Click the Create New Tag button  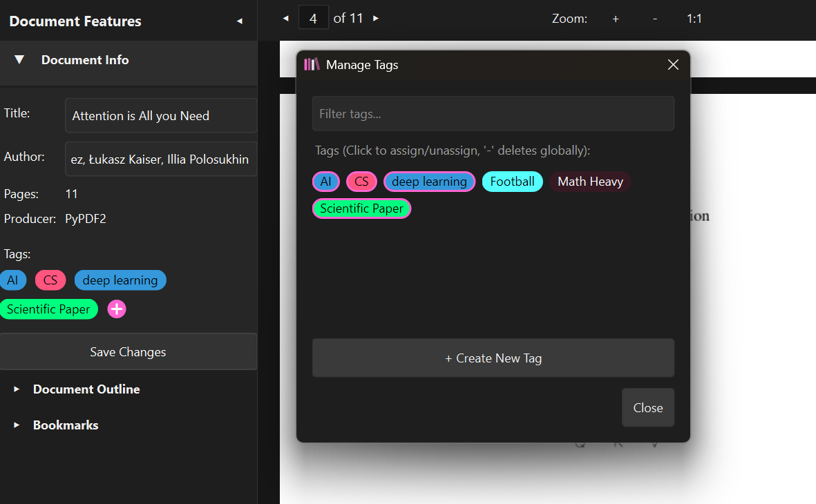point(493,358)
